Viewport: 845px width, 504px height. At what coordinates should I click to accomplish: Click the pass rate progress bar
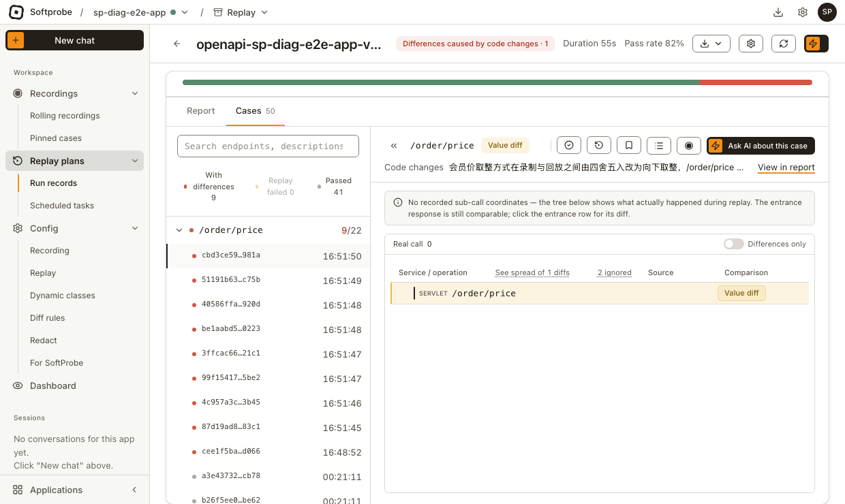pos(497,82)
